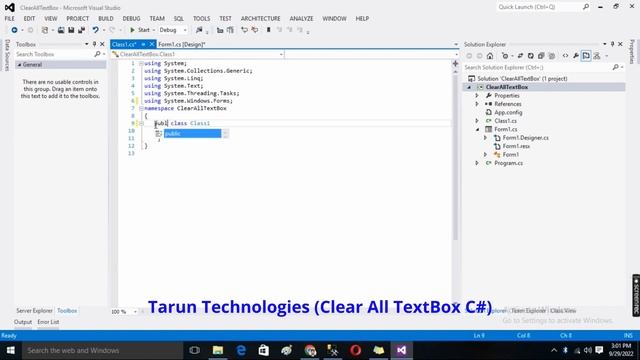Close the Class1.cs editor tab

(x=152, y=44)
